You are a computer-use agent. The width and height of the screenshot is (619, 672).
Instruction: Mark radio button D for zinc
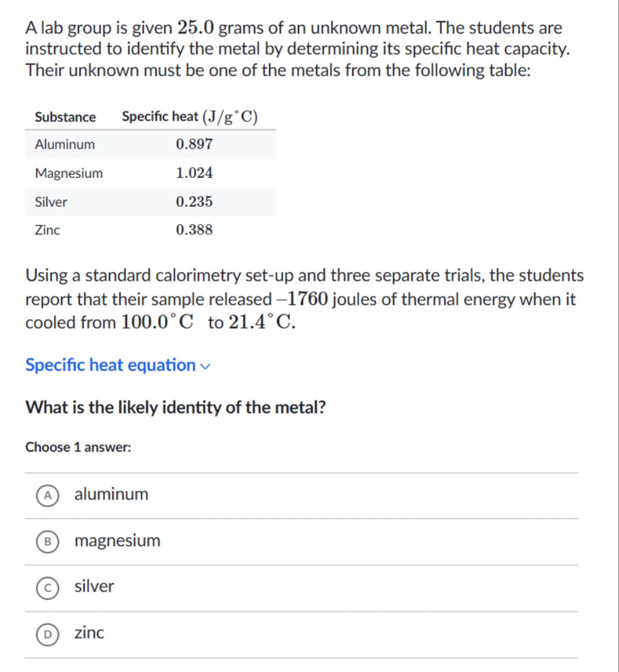click(47, 634)
